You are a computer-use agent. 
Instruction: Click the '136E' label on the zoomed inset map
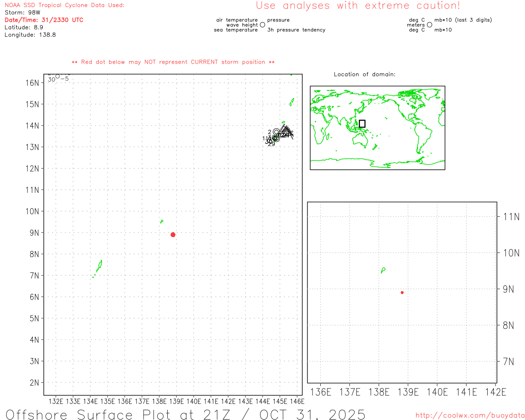coord(320,392)
